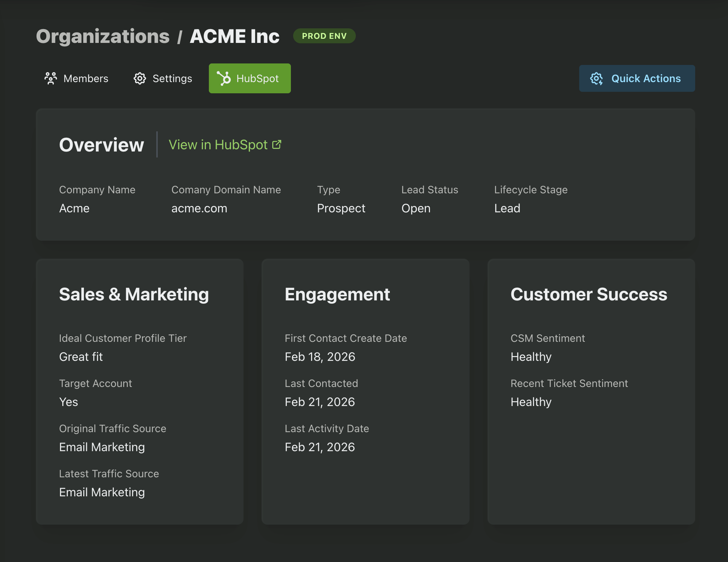The image size is (728, 562).
Task: Click the external-link icon beside View in HubSpot
Action: [276, 144]
